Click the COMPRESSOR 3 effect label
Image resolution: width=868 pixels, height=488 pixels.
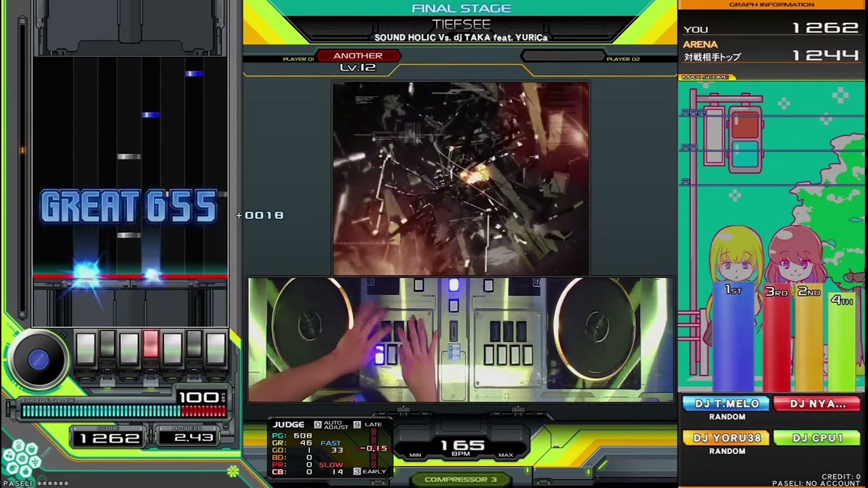point(461,479)
